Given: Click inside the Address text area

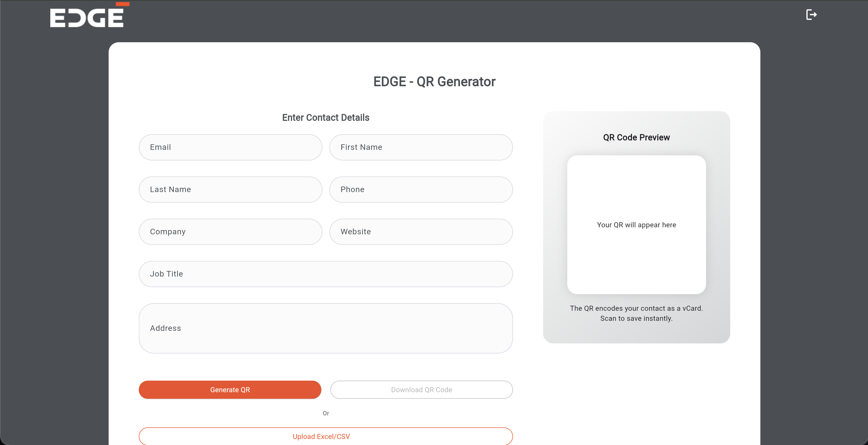Looking at the screenshot, I should coord(325,328).
